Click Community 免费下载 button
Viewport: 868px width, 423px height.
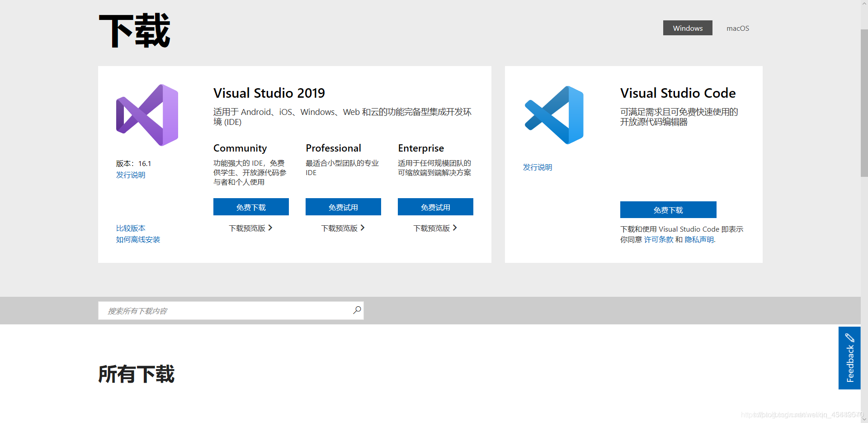pyautogui.click(x=251, y=207)
